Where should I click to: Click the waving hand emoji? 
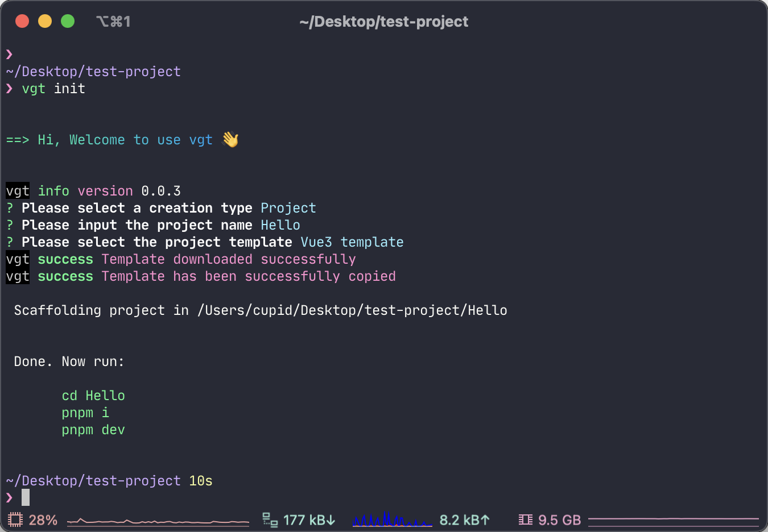(230, 139)
